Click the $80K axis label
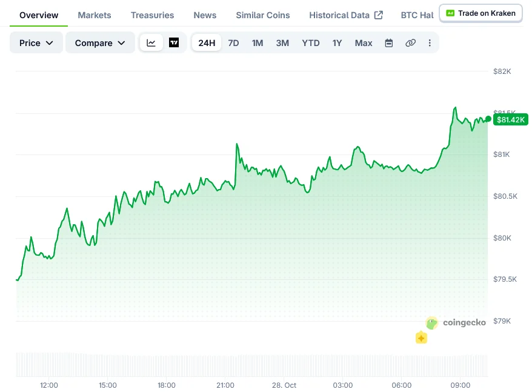 (502, 238)
